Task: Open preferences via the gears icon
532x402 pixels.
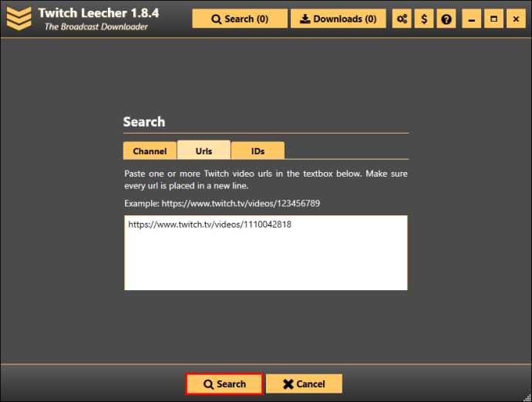Action: point(402,19)
